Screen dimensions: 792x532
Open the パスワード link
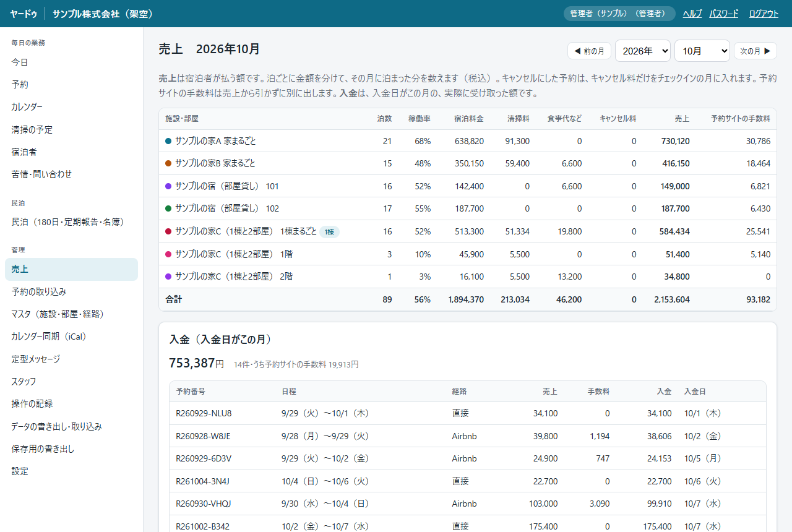724,14
